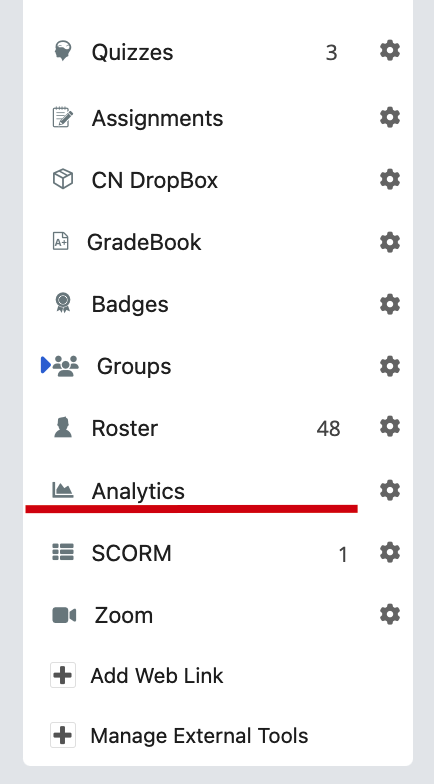
Task: Click the Analytics chart icon
Action: click(x=63, y=490)
